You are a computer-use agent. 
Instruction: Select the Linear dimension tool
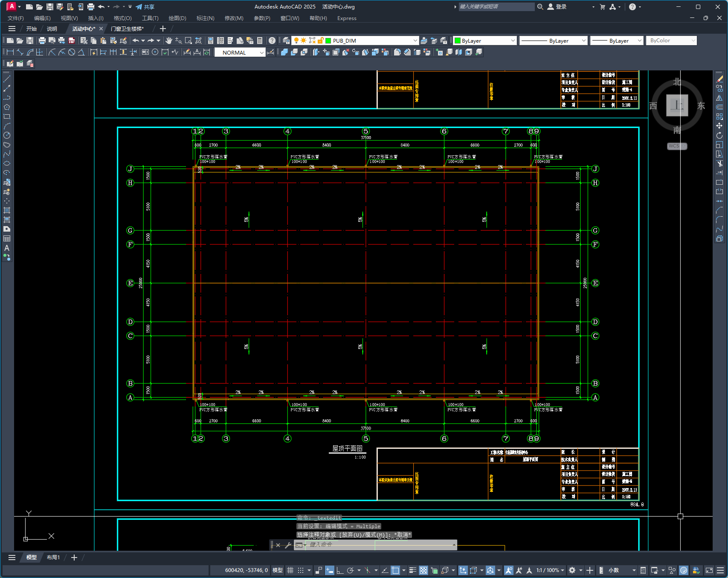(11, 52)
